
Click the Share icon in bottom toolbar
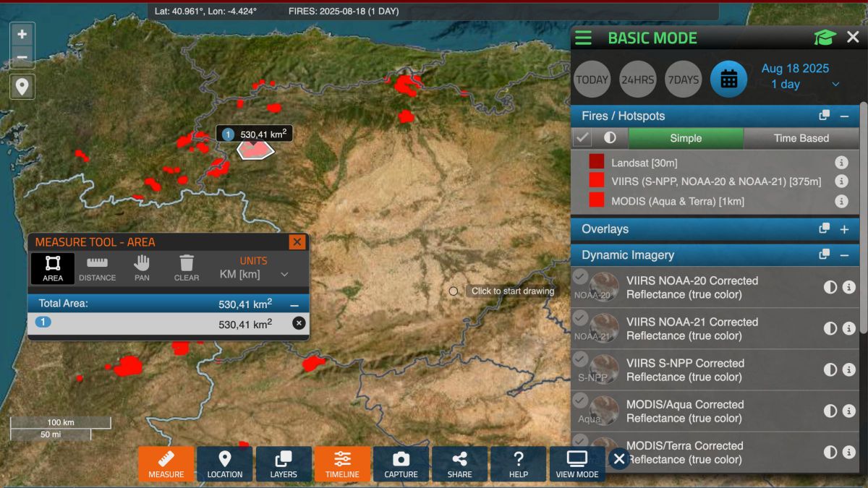pyautogui.click(x=459, y=463)
